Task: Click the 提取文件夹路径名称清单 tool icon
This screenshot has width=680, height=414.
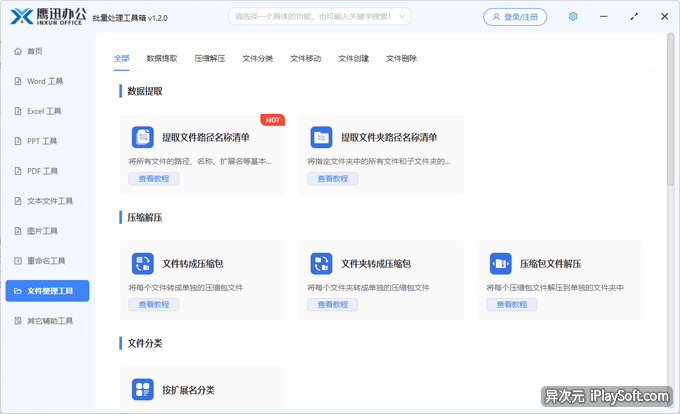Action: pos(321,137)
